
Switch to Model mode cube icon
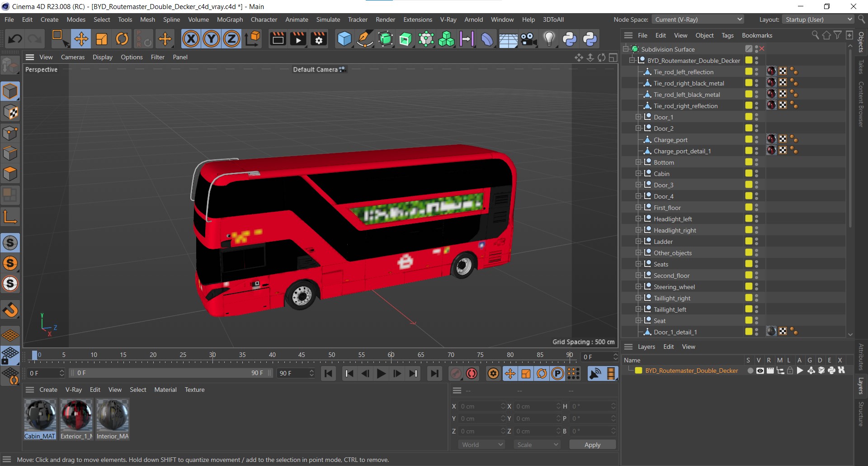tap(10, 91)
